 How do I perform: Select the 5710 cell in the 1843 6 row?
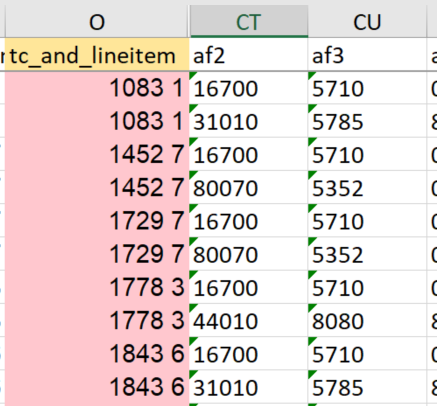[x=367, y=354]
